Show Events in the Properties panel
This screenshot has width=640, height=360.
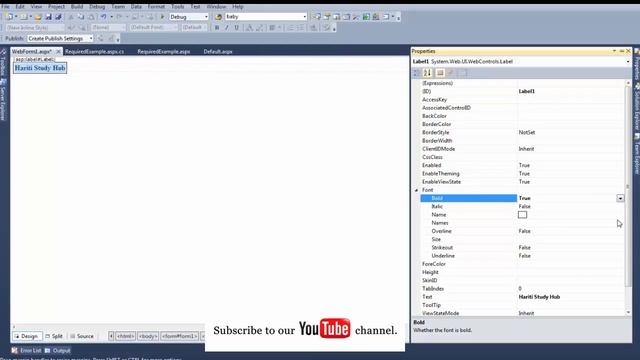451,73
